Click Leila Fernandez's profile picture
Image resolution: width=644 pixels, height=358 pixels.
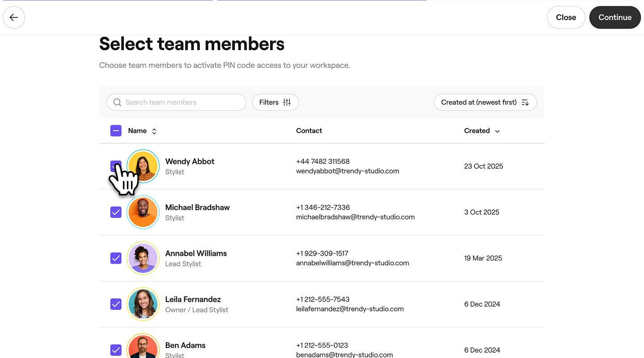pyautogui.click(x=143, y=304)
